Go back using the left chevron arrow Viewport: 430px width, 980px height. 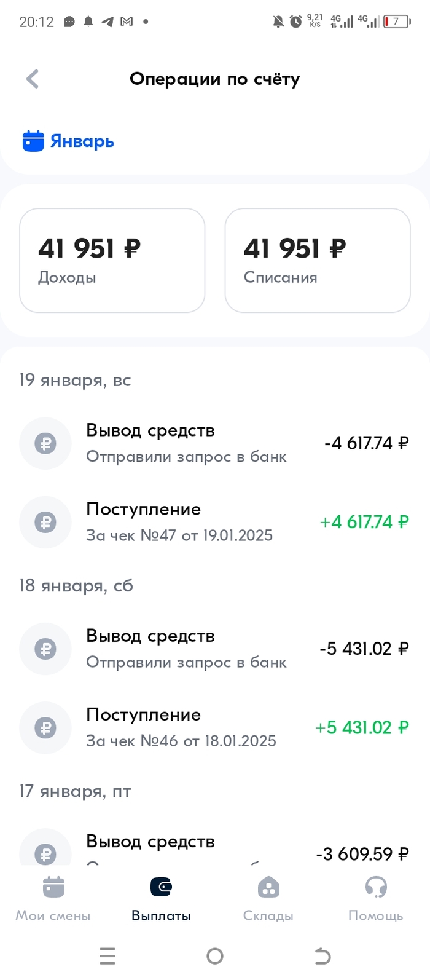click(x=33, y=79)
